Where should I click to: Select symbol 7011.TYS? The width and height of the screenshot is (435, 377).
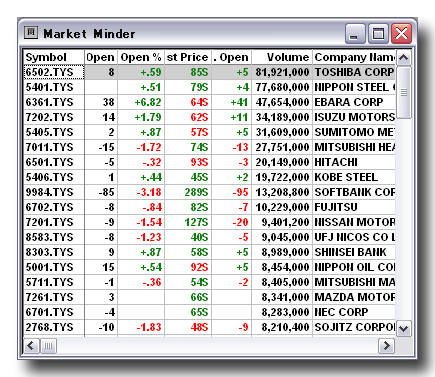click(x=49, y=147)
